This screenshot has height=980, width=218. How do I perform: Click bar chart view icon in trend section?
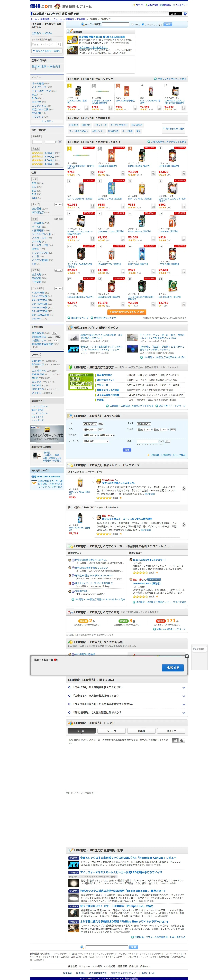point(175,740)
